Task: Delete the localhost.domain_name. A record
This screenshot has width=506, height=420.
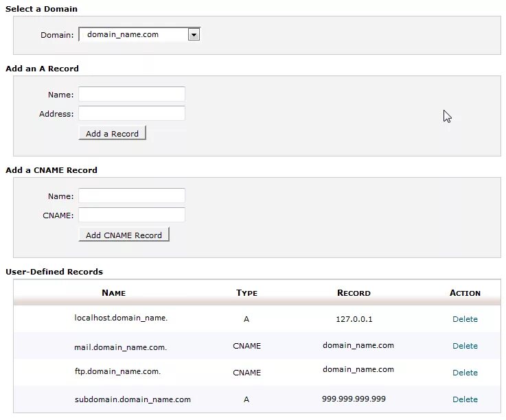Action: [465, 319]
